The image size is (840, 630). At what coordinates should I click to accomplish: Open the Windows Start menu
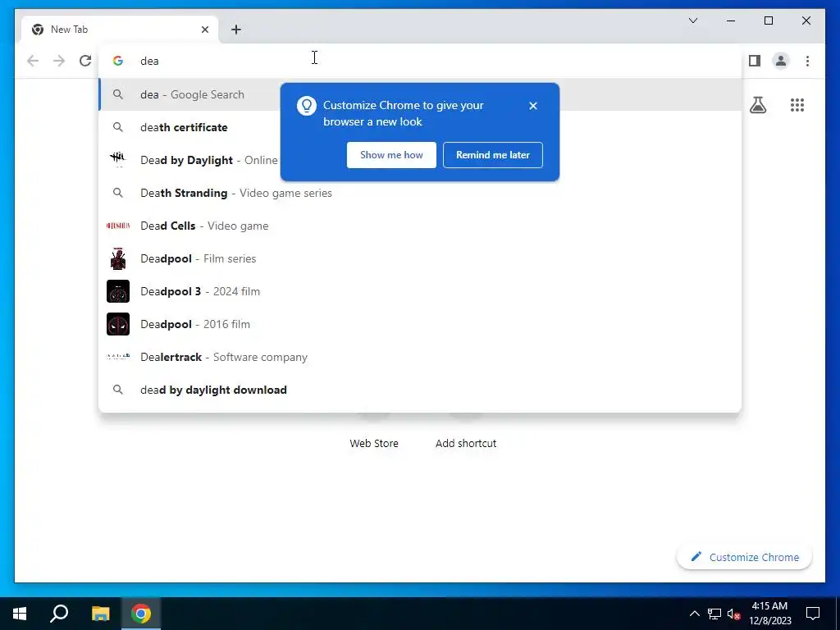coord(20,614)
